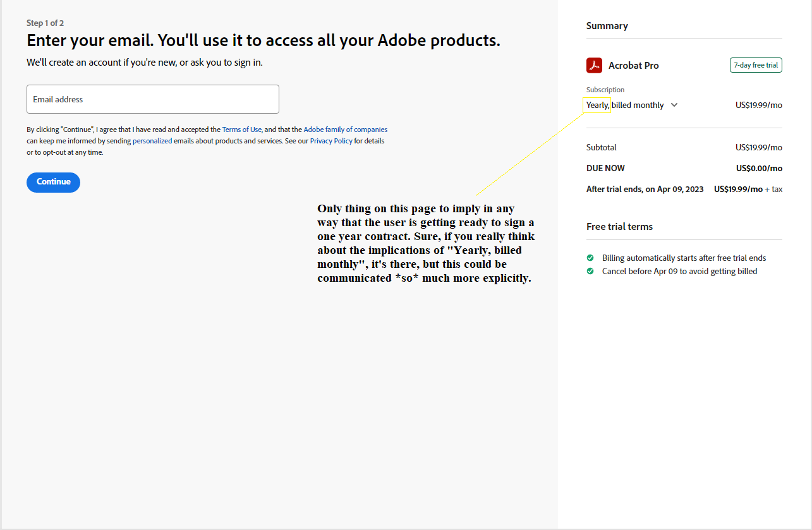Click the US$19.99/mo subscription price
The width and height of the screenshot is (812, 530).
pos(758,105)
